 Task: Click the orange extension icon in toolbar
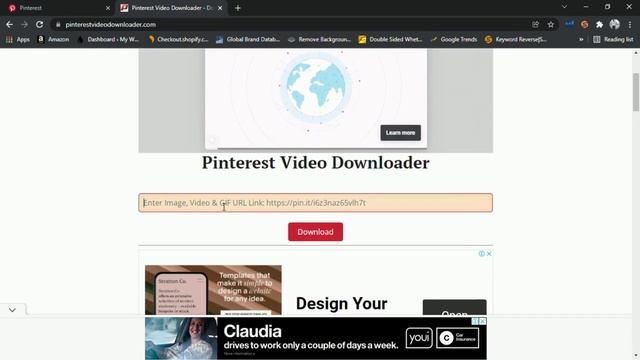tap(584, 24)
